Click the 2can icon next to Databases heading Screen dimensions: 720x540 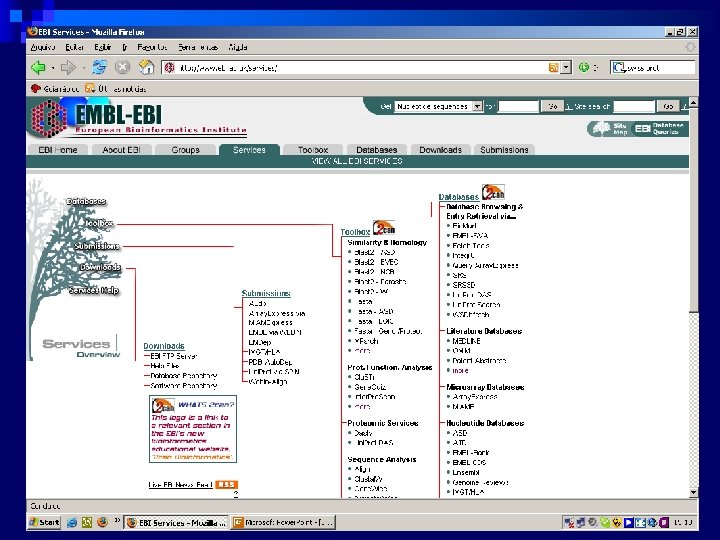point(493,192)
